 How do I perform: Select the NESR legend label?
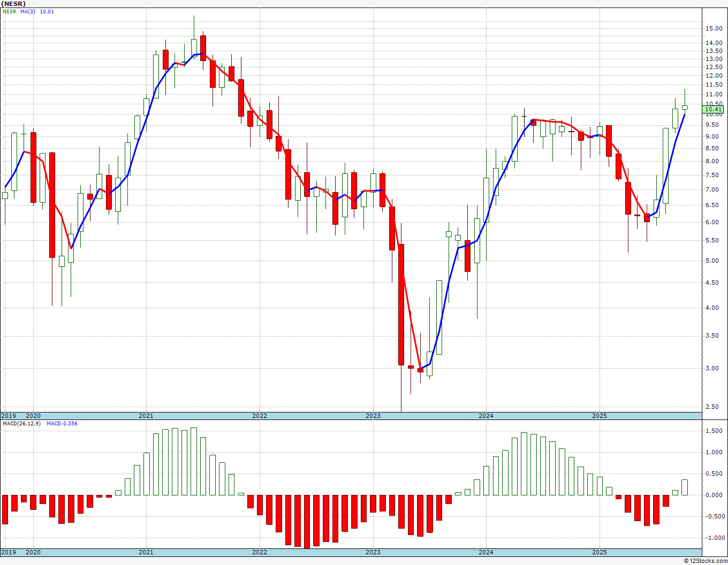(9, 12)
